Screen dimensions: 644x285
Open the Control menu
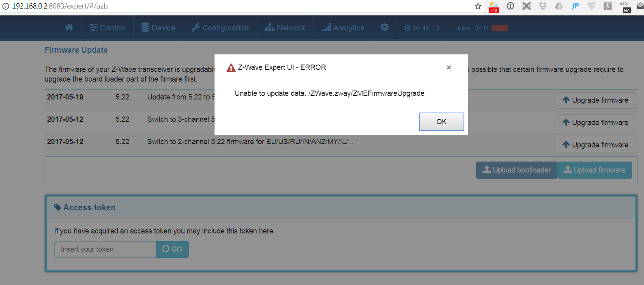tap(107, 28)
